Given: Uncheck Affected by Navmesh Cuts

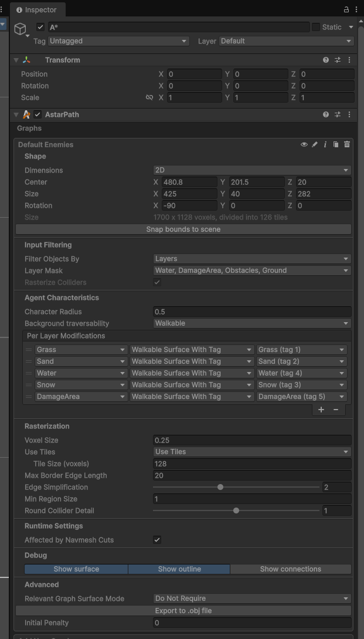Looking at the screenshot, I should (x=157, y=540).
